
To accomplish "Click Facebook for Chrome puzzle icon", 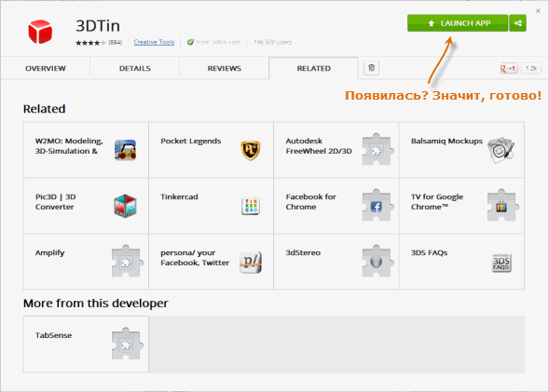I will pyautogui.click(x=377, y=205).
